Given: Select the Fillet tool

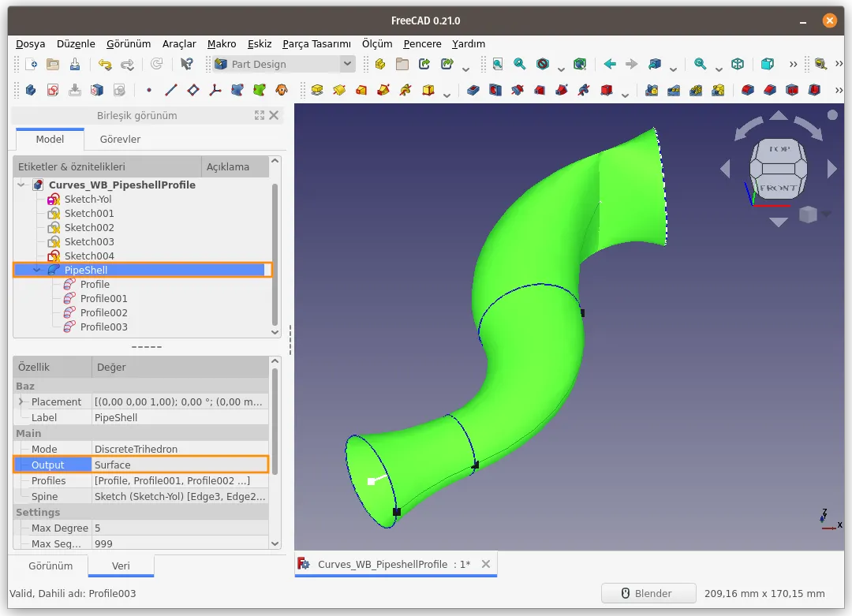Looking at the screenshot, I should [748, 90].
